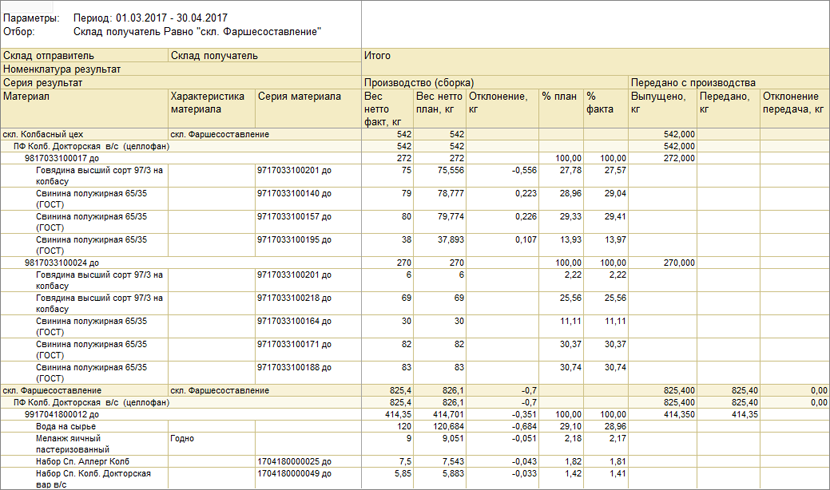
Task: Click the deviation value -0,556
Action: pos(524,170)
